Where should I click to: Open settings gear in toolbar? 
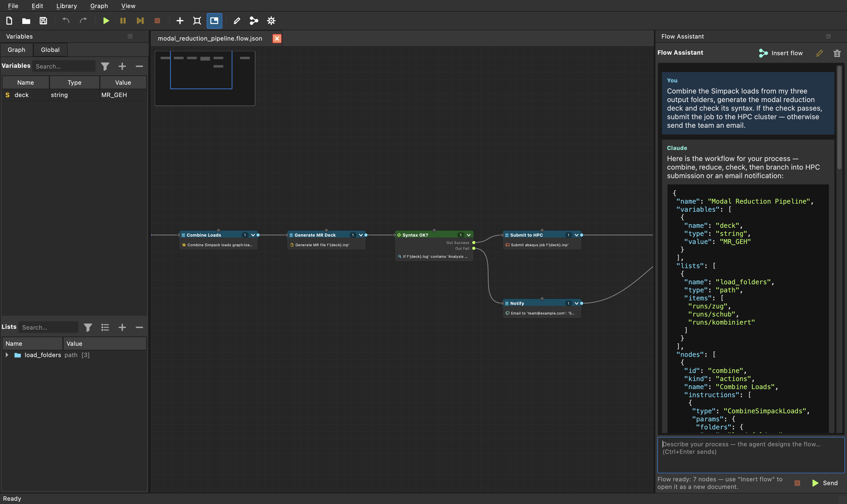coord(271,21)
